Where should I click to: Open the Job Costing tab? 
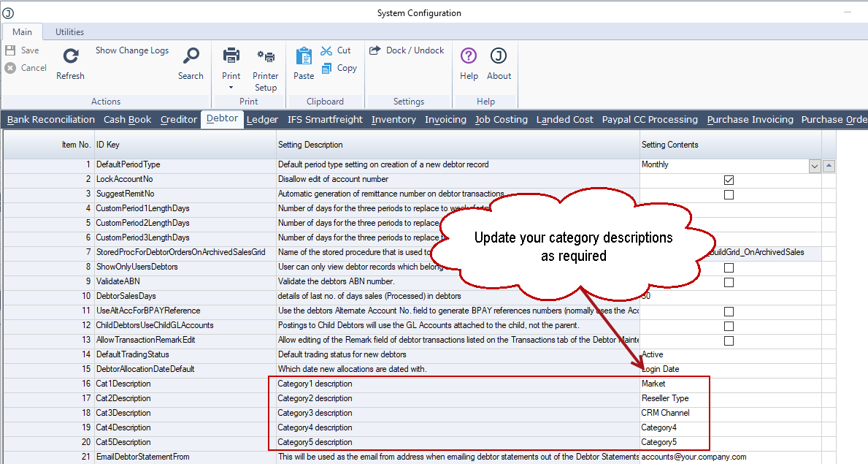(x=502, y=120)
